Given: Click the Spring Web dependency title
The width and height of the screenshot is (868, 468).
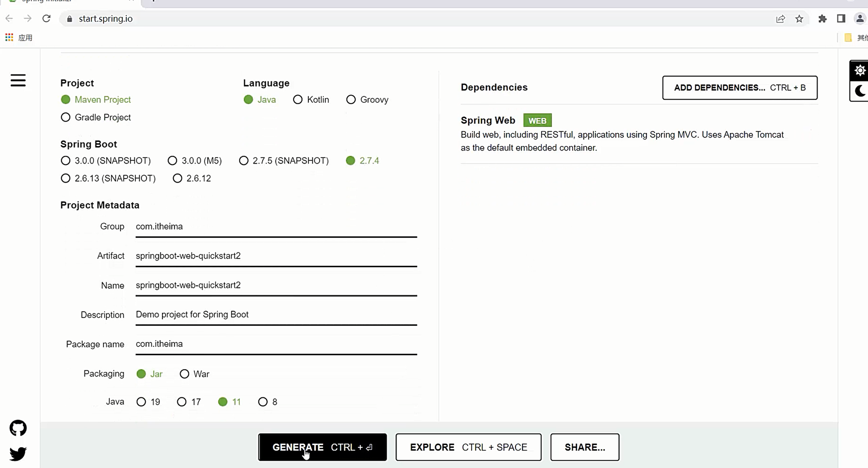Looking at the screenshot, I should click(x=488, y=120).
